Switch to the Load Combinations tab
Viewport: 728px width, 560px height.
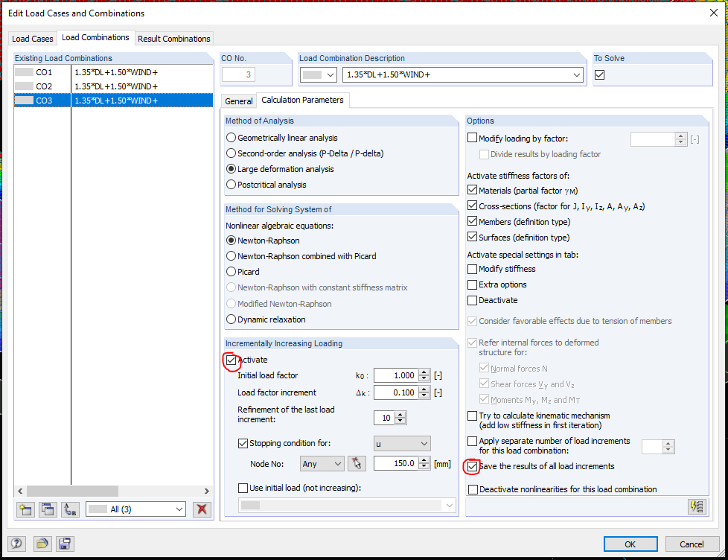coord(95,38)
